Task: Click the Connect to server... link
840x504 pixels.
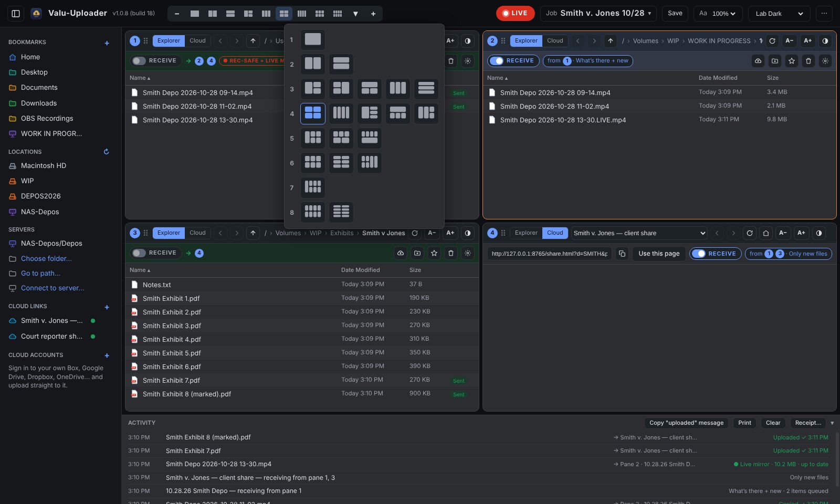Action: coord(52,288)
